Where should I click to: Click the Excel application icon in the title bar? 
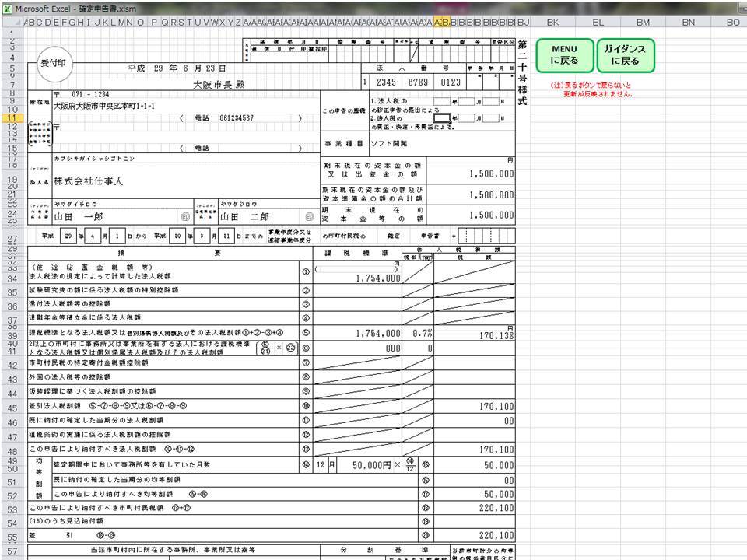(6, 5)
